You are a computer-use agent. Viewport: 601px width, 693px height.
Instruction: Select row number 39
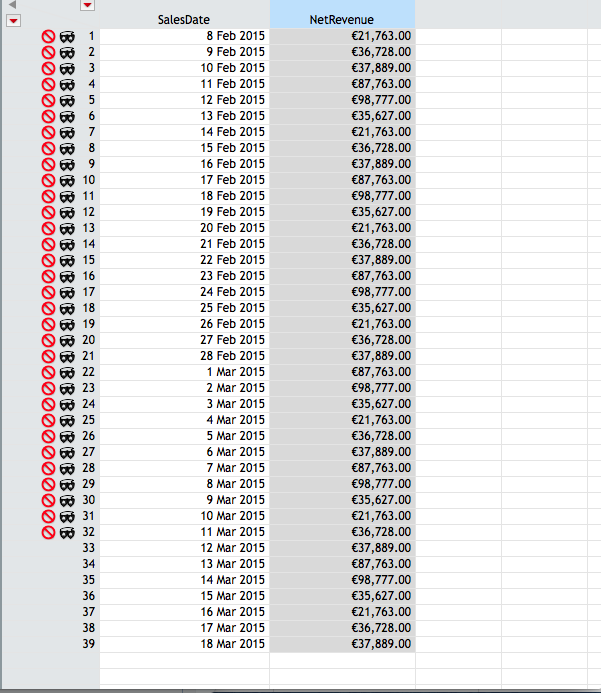coord(89,644)
